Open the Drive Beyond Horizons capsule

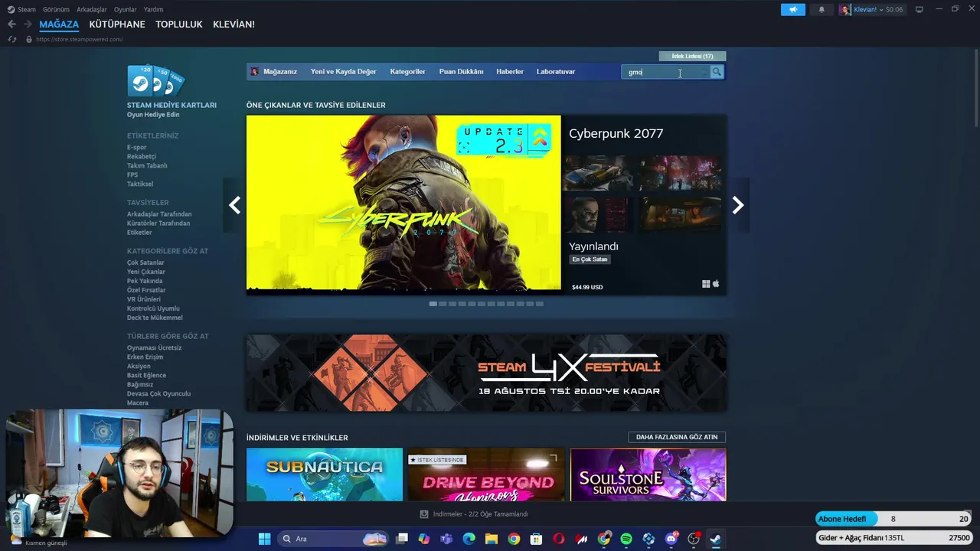tap(486, 474)
